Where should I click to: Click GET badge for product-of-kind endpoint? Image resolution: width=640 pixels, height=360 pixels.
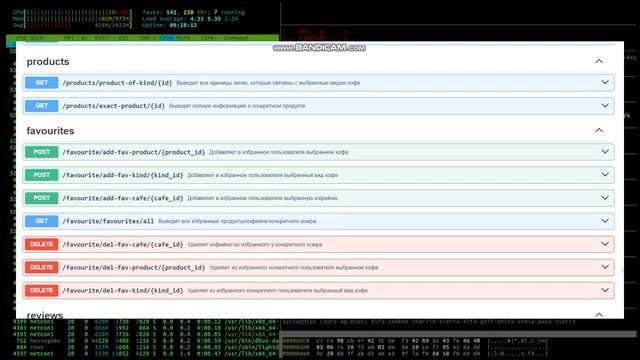[42, 83]
